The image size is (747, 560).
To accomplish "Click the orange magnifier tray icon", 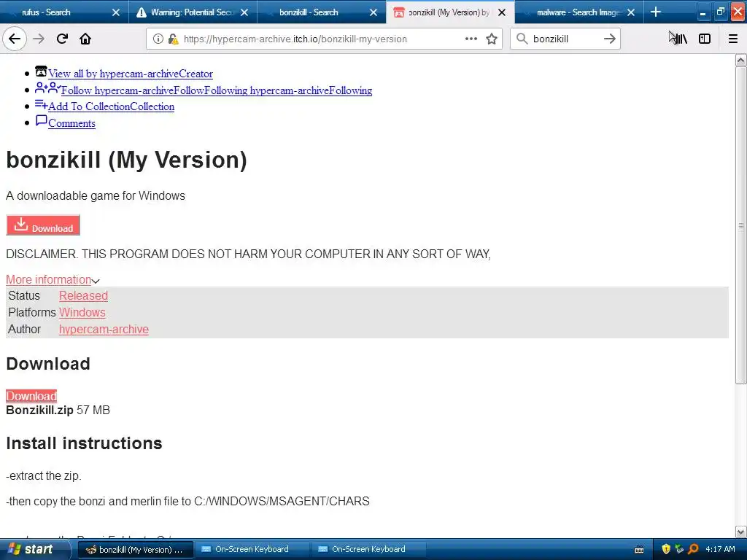I will (693, 549).
